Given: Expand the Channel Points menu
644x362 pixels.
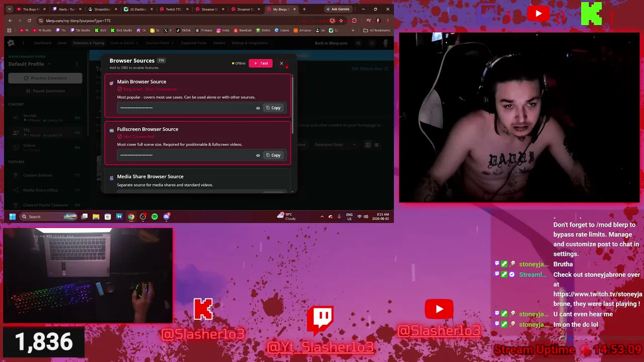Looking at the screenshot, I should click(159, 43).
